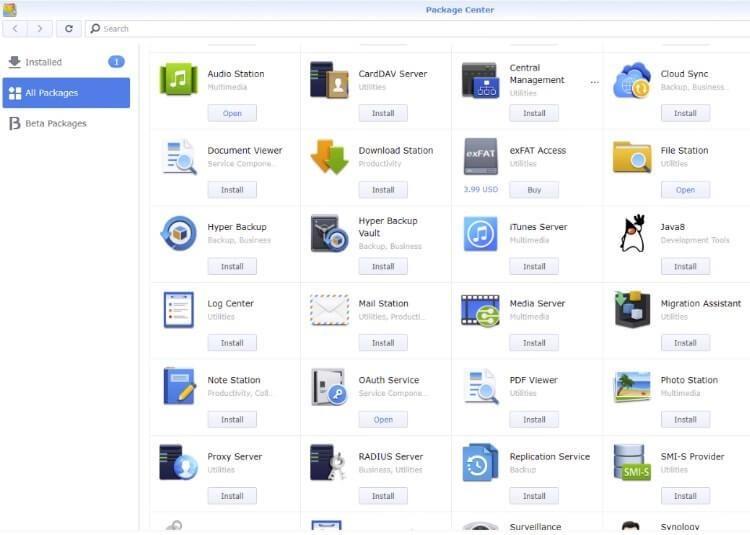The width and height of the screenshot is (750, 535).
Task: Click the File Station folder icon
Action: 632,157
